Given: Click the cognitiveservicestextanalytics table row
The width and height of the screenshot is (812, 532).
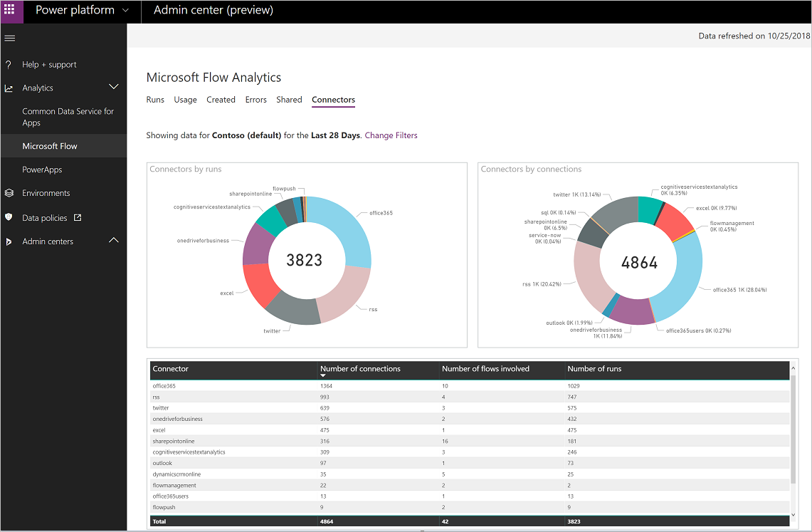Looking at the screenshot, I should click(x=469, y=452).
